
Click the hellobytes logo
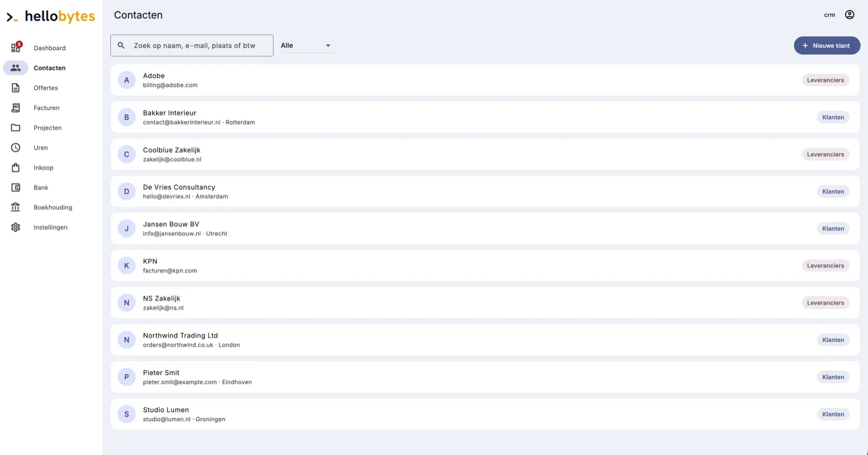pyautogui.click(x=51, y=17)
